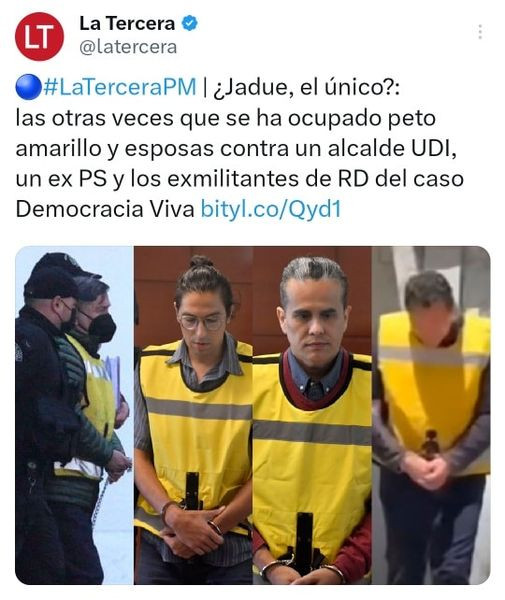The height and width of the screenshot is (600, 505).
Task: Open the #LaTerceraPM hashtag
Action: point(120,87)
